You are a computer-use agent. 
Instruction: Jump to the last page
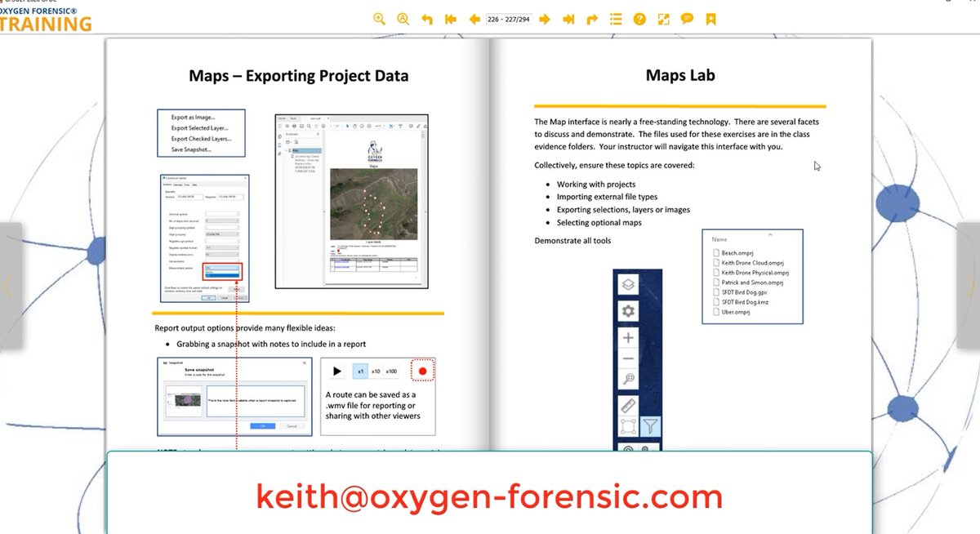tap(568, 19)
